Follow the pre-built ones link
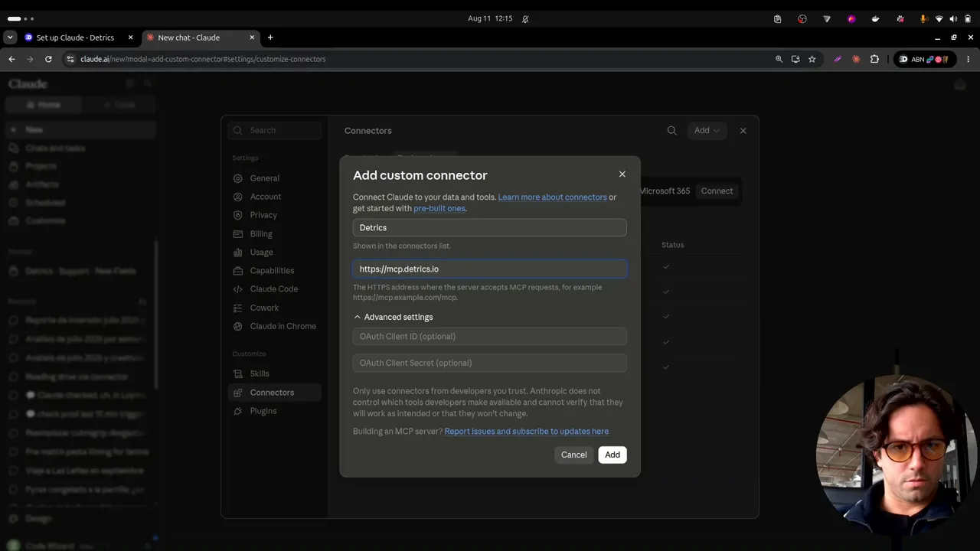 (439, 208)
